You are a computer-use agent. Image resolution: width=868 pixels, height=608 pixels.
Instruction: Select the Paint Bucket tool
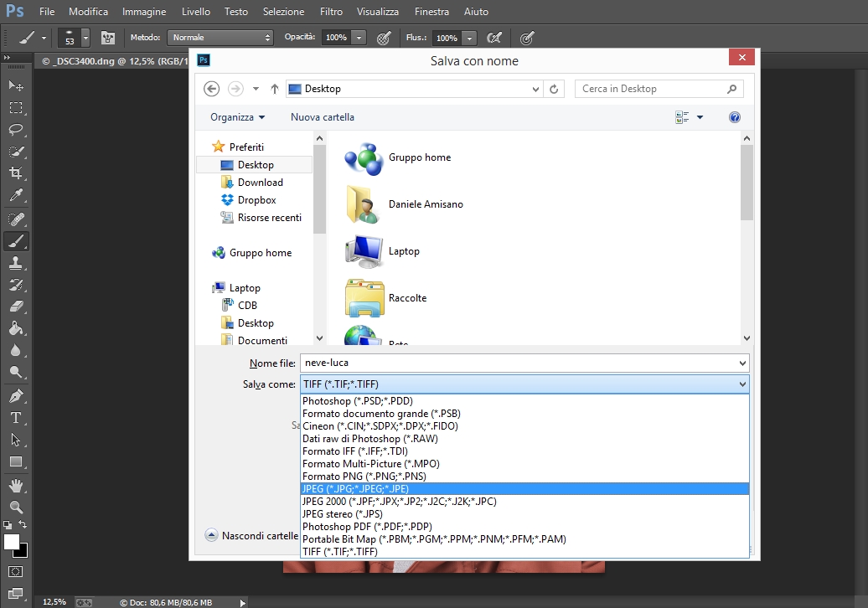(15, 328)
